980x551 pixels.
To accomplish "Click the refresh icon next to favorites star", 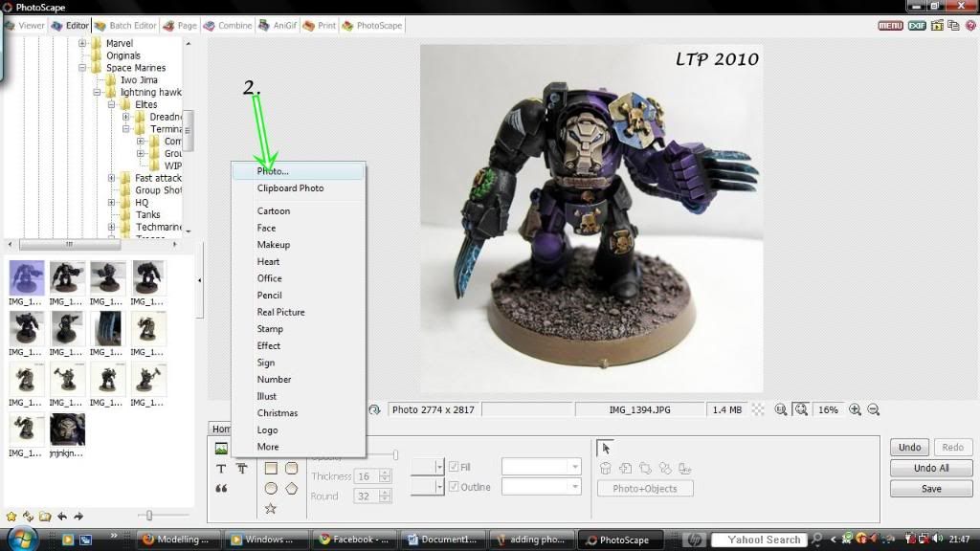I will click(x=28, y=516).
